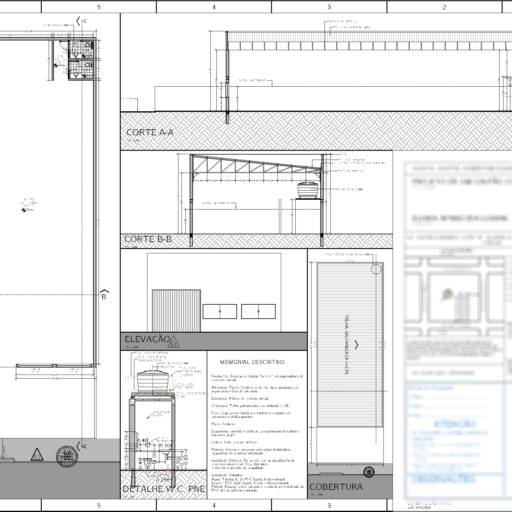Image resolution: width=512 pixels, height=512 pixels.
Task: Click grid number 5 on the top border
Action: point(99,7)
